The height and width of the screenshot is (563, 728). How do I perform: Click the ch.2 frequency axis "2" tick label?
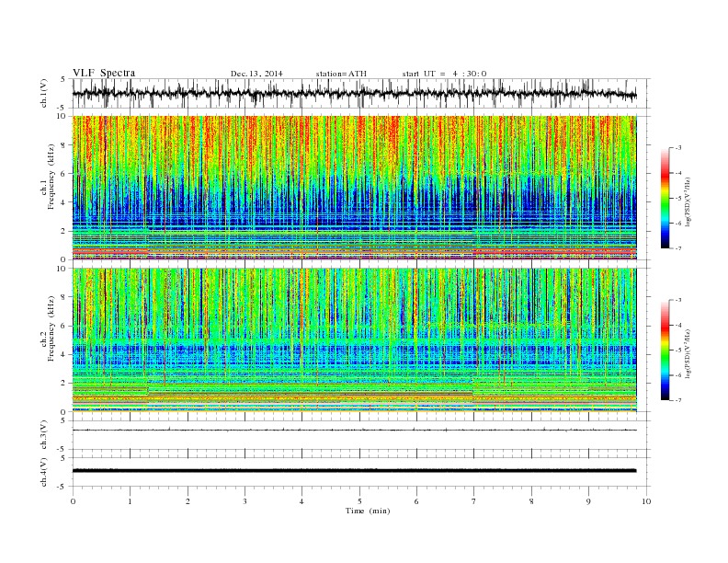(64, 384)
